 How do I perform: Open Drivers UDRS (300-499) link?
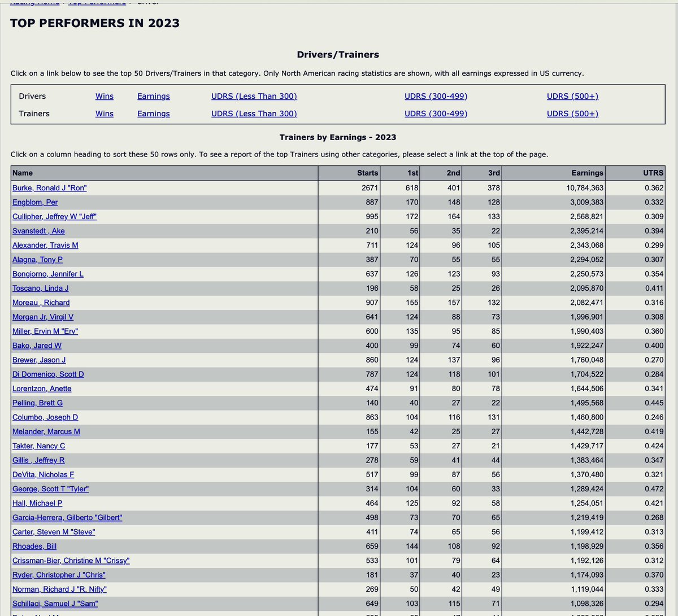436,96
